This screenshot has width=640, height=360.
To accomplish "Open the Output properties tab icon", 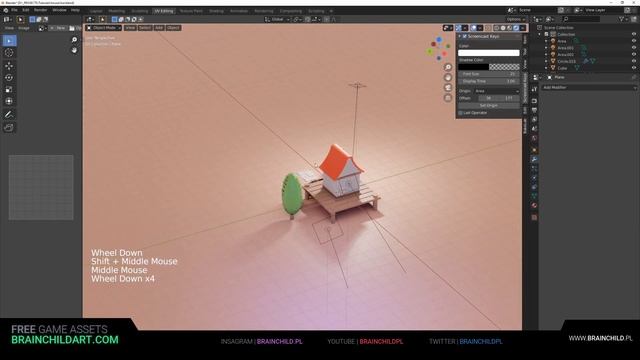I will pos(534,110).
